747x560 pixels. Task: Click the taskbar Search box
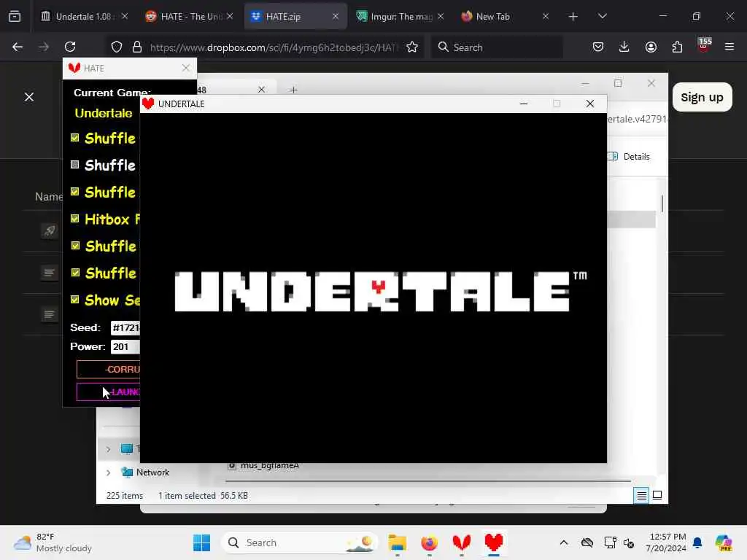(x=300, y=542)
